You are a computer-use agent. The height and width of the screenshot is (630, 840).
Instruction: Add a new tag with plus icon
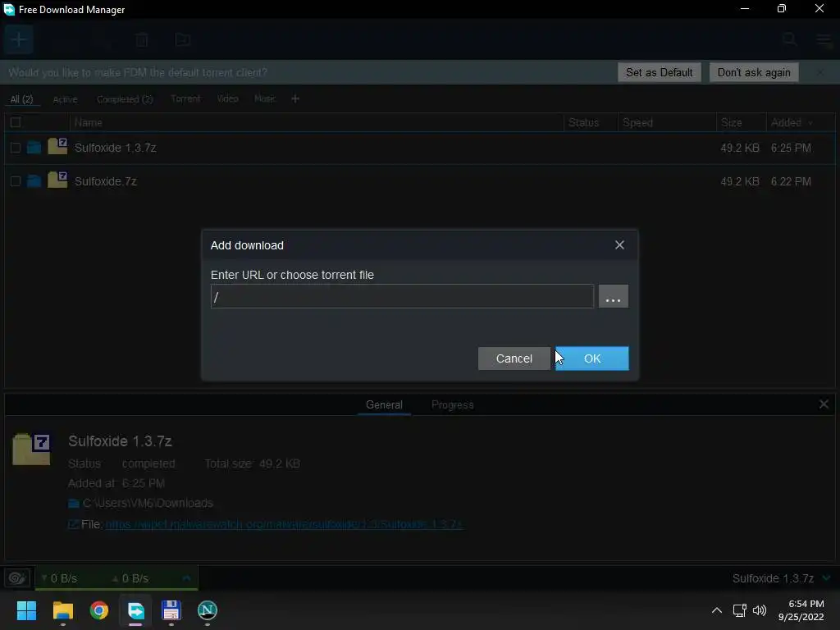[295, 98]
